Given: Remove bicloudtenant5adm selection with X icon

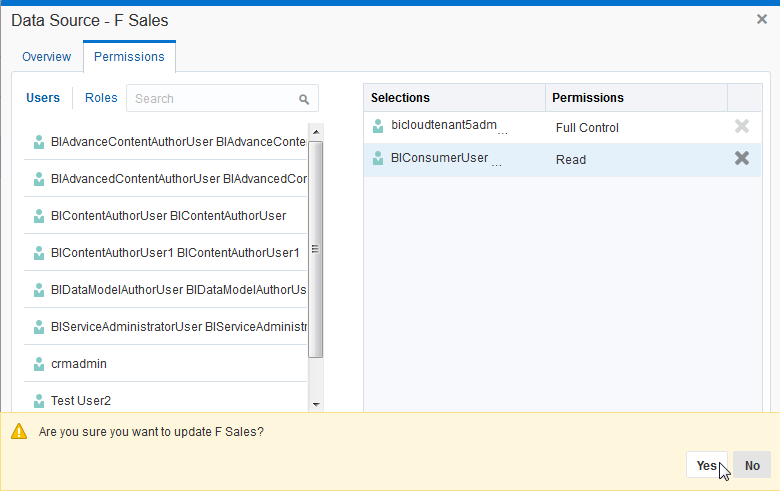Looking at the screenshot, I should tap(742, 126).
